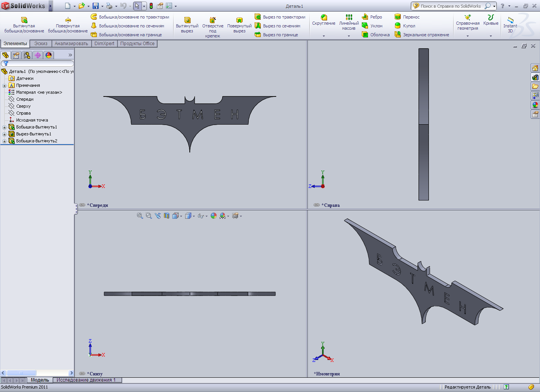Click the Select cursor tool
This screenshot has width=540, height=392.
click(x=137, y=6)
